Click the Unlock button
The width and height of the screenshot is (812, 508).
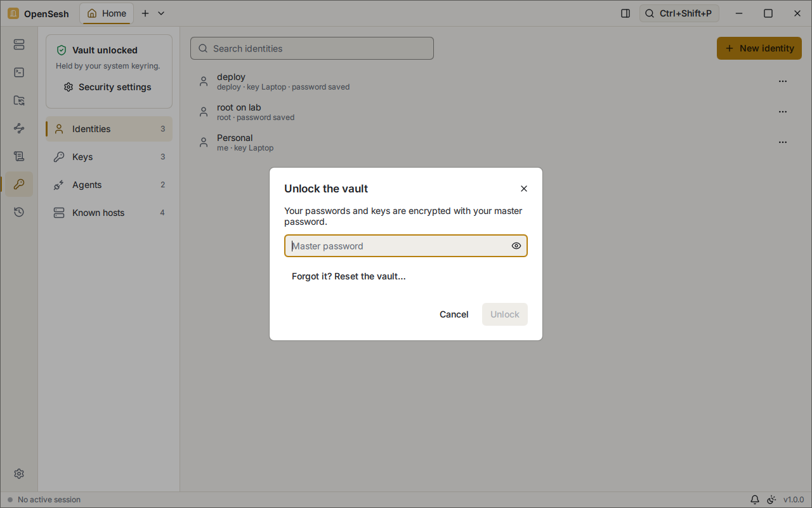tap(505, 314)
